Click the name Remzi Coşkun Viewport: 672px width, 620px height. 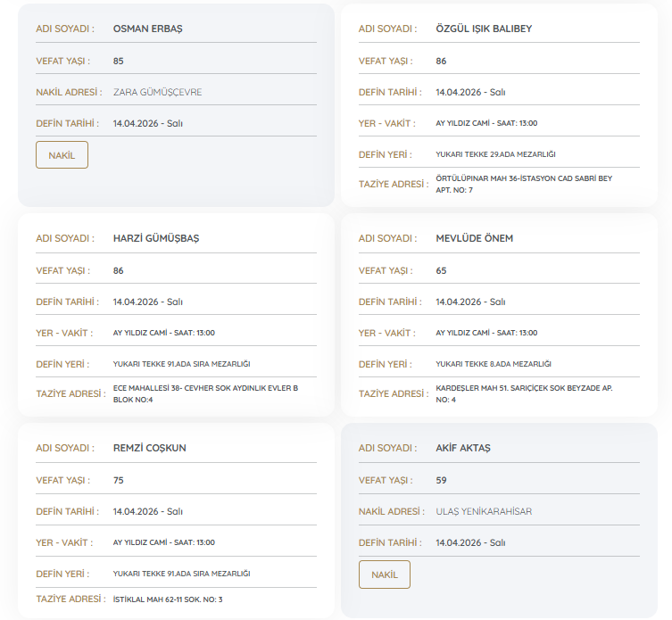pos(149,448)
